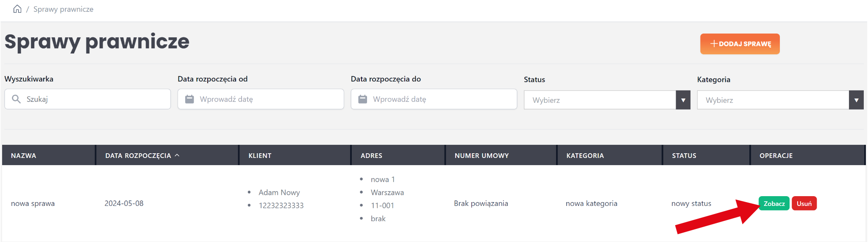Click the Status Wybierz combo box
Screen dimensions: 868x242
click(x=600, y=100)
